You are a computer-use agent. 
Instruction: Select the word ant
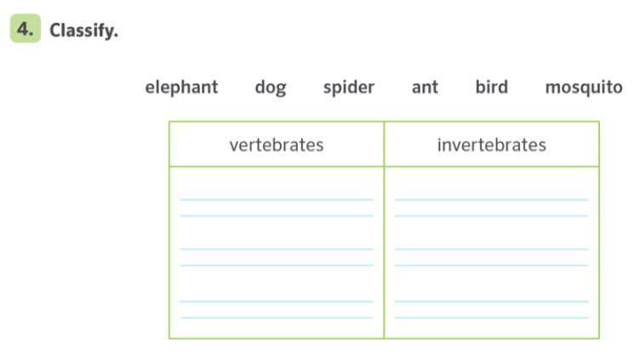click(425, 88)
